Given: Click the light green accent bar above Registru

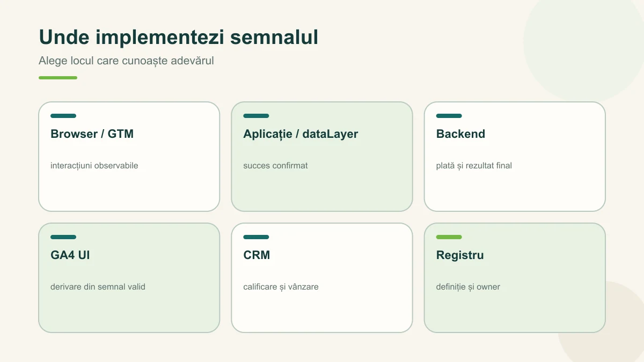Looking at the screenshot, I should point(449,237).
